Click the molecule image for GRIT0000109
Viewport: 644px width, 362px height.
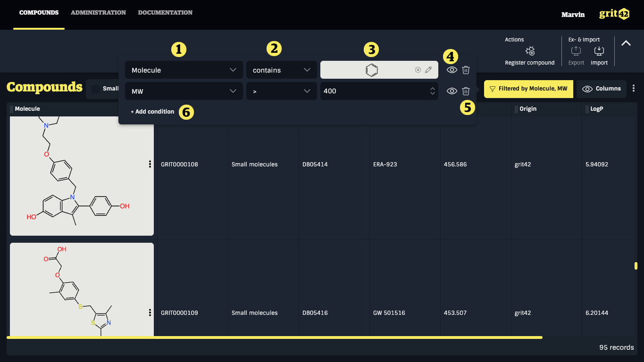pyautogui.click(x=82, y=290)
